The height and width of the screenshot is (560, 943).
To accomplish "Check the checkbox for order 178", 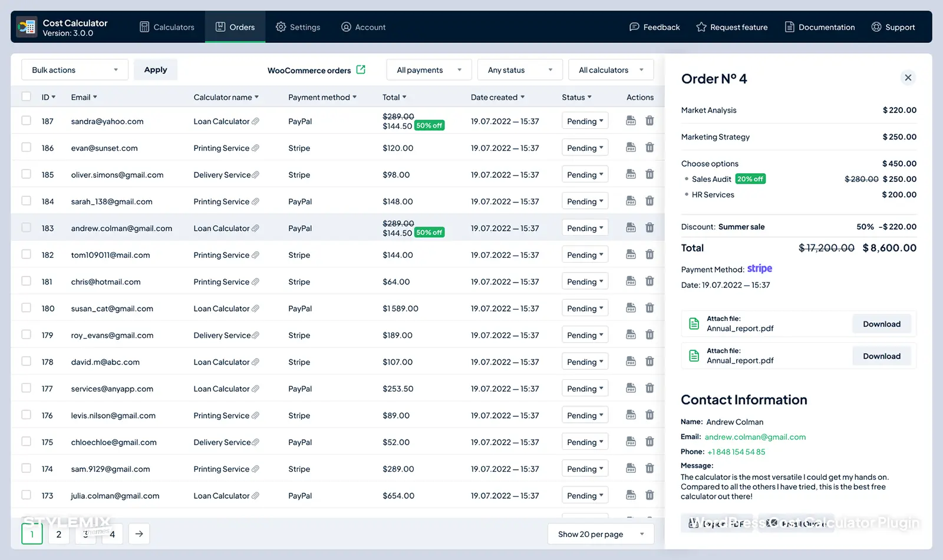I will tap(26, 362).
